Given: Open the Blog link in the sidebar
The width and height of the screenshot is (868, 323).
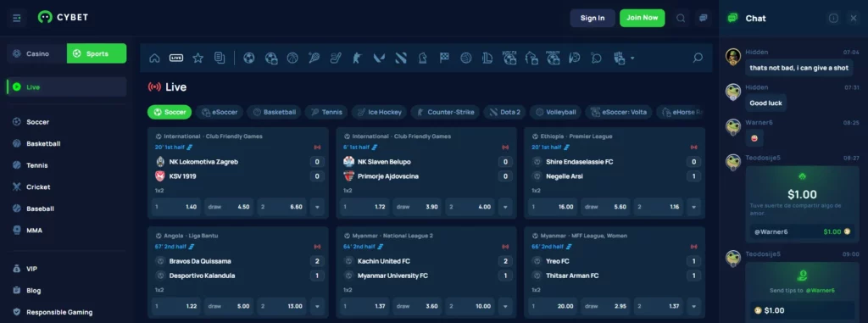Looking at the screenshot, I should [67, 290].
